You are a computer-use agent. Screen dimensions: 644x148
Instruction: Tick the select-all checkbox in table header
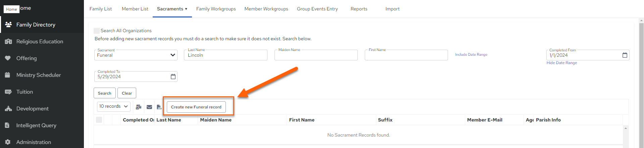tap(99, 120)
